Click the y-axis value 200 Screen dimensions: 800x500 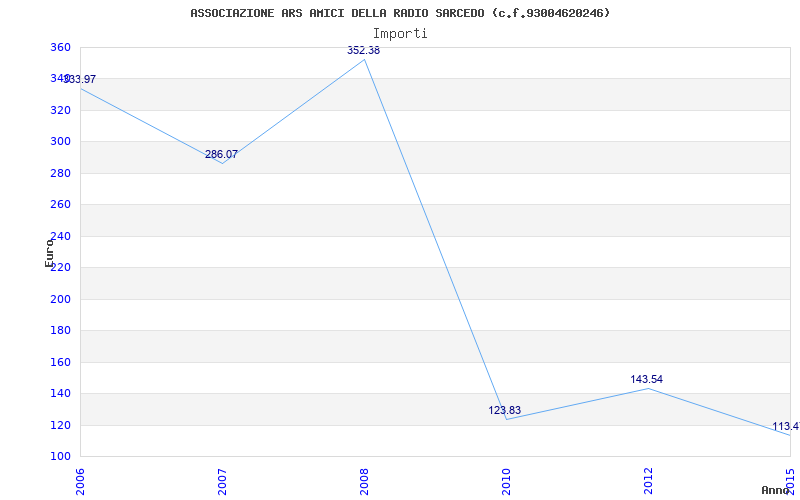pyautogui.click(x=60, y=299)
